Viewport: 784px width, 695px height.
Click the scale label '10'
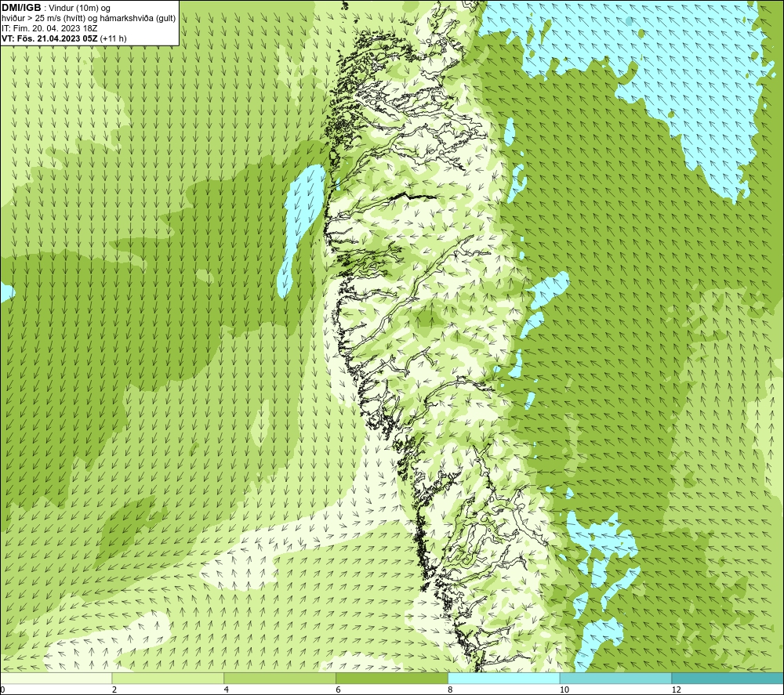coord(564,690)
